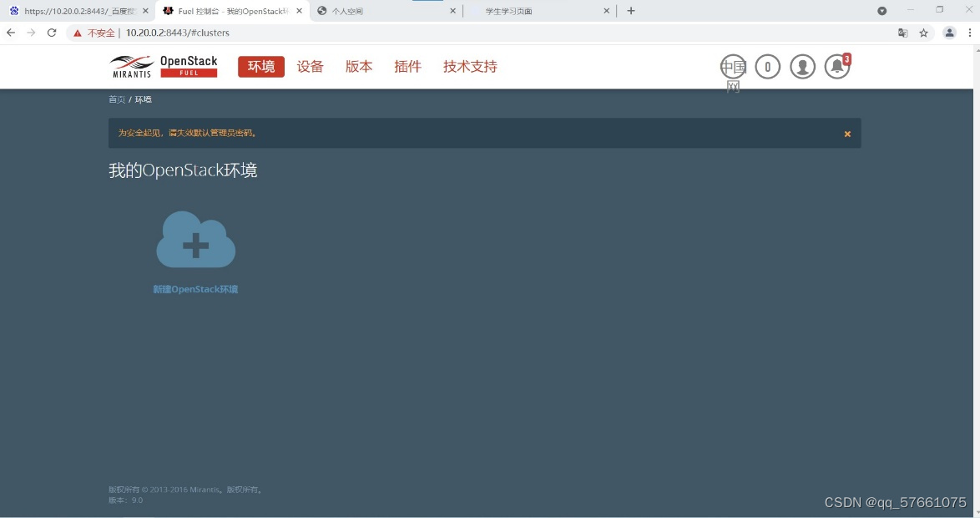Open the "中国" language selector icon
980x518 pixels.
click(x=733, y=66)
